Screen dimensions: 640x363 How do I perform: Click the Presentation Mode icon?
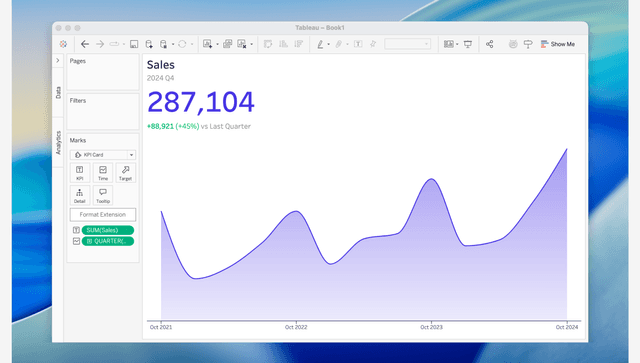pyautogui.click(x=468, y=44)
